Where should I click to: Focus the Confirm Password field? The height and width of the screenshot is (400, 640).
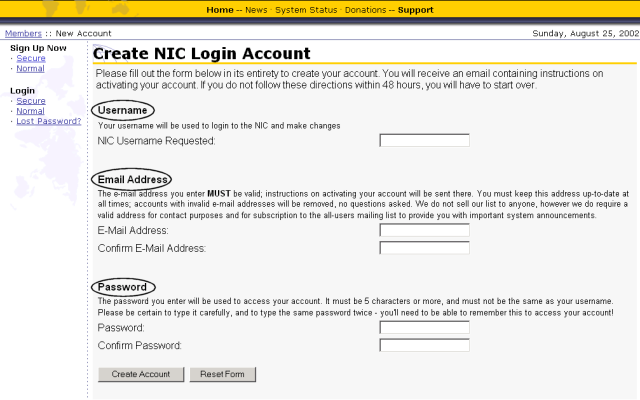coord(424,346)
